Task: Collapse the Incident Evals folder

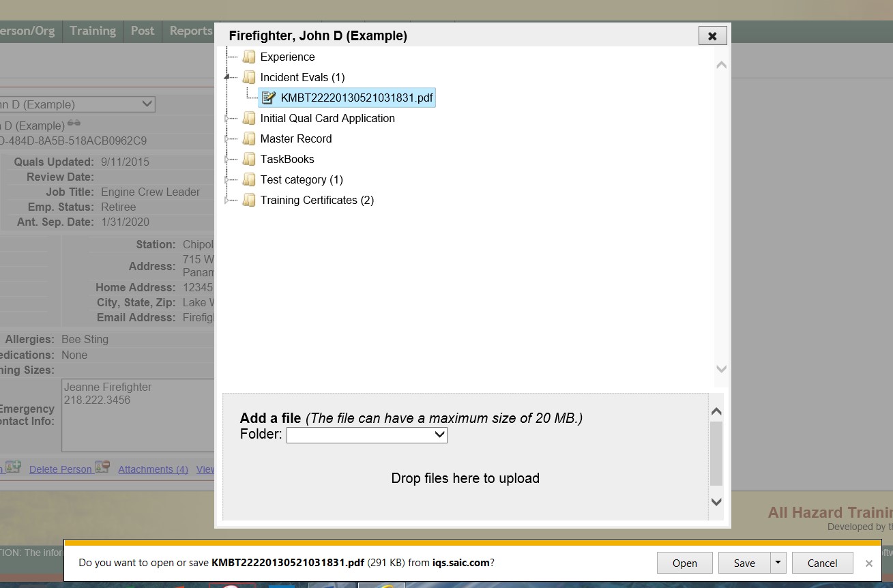Action: click(227, 77)
